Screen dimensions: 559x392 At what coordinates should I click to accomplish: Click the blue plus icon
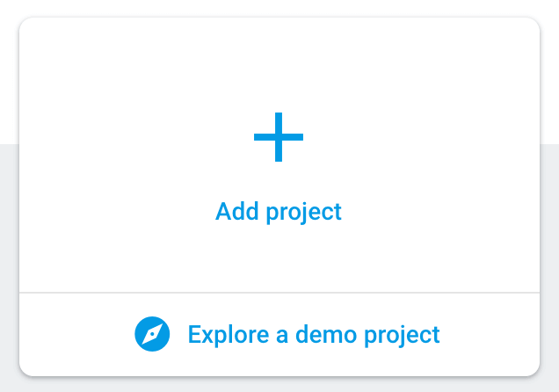(x=279, y=137)
